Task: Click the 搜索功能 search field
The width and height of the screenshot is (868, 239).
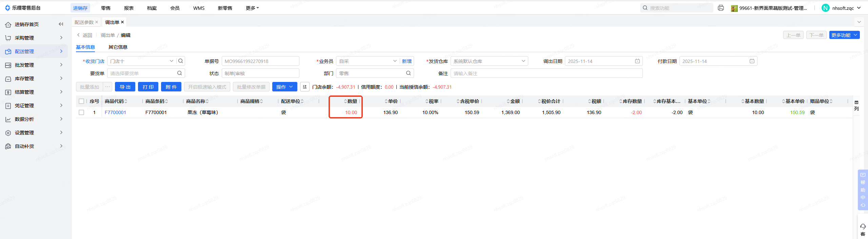Action: pyautogui.click(x=676, y=8)
